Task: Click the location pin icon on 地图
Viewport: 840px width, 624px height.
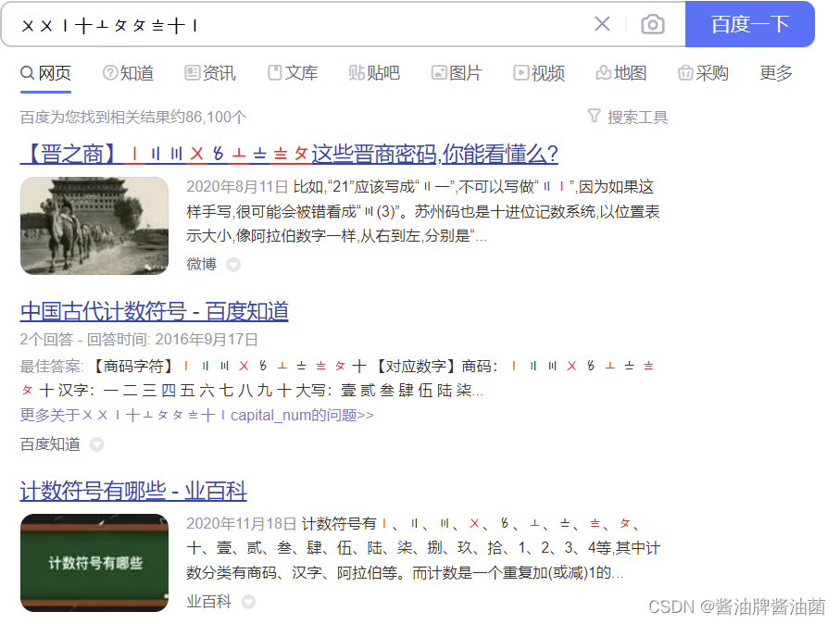Action: tap(602, 73)
